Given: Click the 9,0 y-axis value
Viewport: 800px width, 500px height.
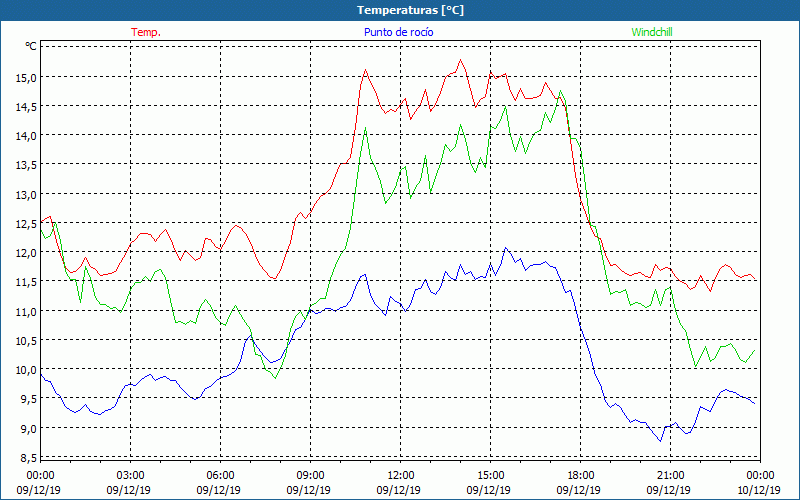Looking at the screenshot, I should click(29, 428).
